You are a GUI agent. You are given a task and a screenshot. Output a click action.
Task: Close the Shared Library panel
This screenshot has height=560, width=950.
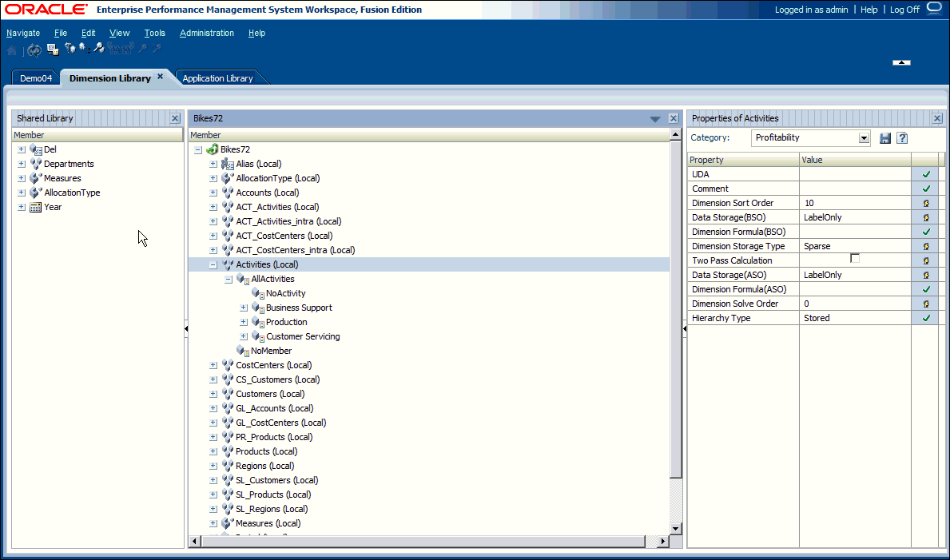175,119
